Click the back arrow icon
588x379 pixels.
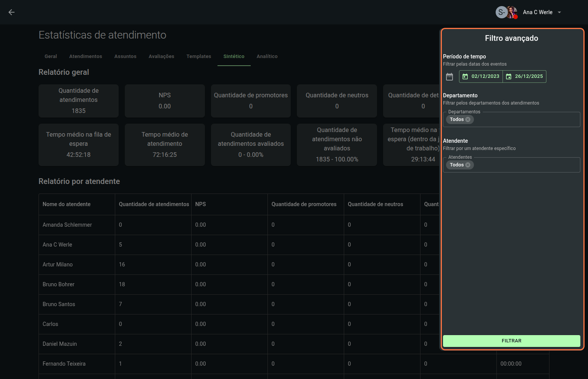(11, 12)
